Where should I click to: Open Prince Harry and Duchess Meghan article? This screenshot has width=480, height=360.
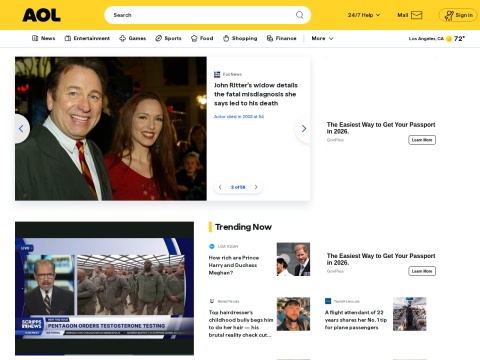[234, 265]
